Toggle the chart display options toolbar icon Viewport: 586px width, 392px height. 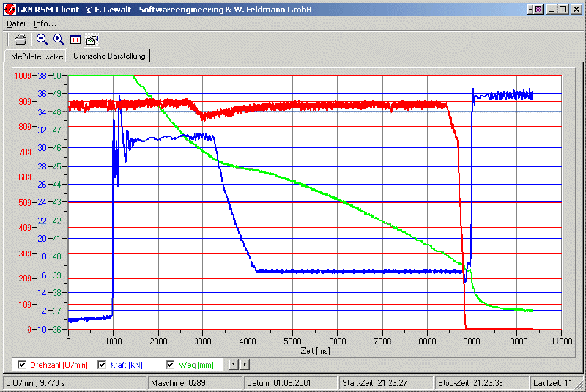(x=92, y=40)
